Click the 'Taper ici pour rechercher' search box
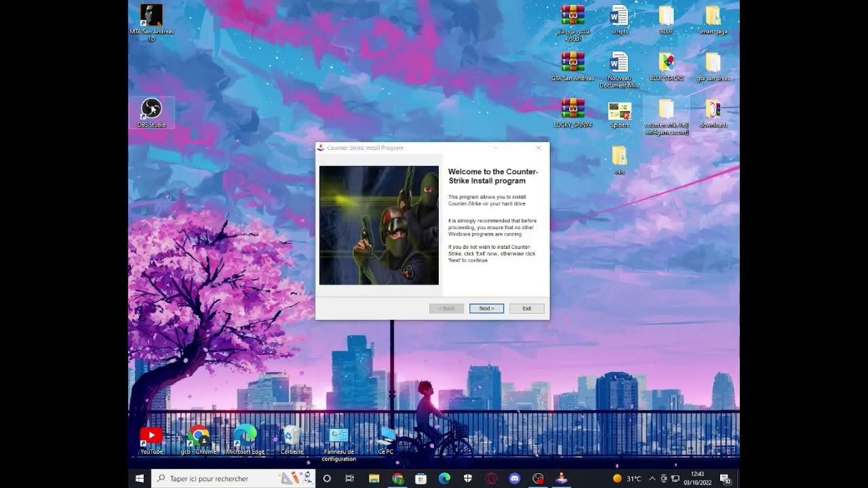868x488 pixels. [x=233, y=479]
